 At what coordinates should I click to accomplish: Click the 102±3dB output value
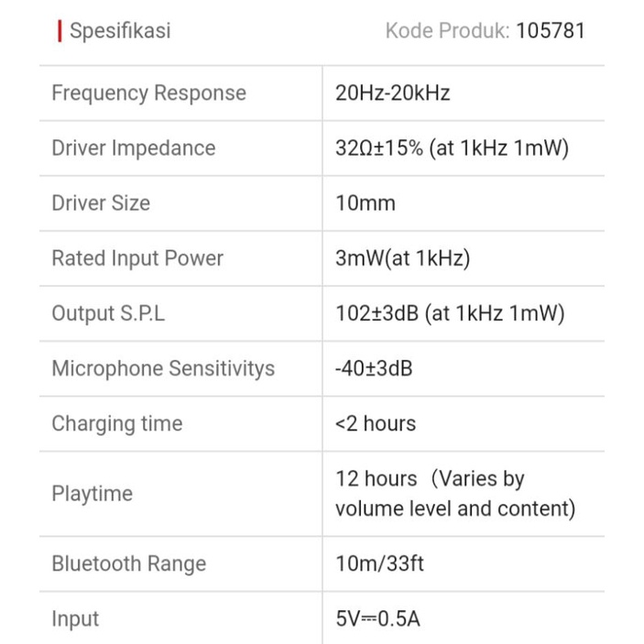pyautogui.click(x=450, y=313)
